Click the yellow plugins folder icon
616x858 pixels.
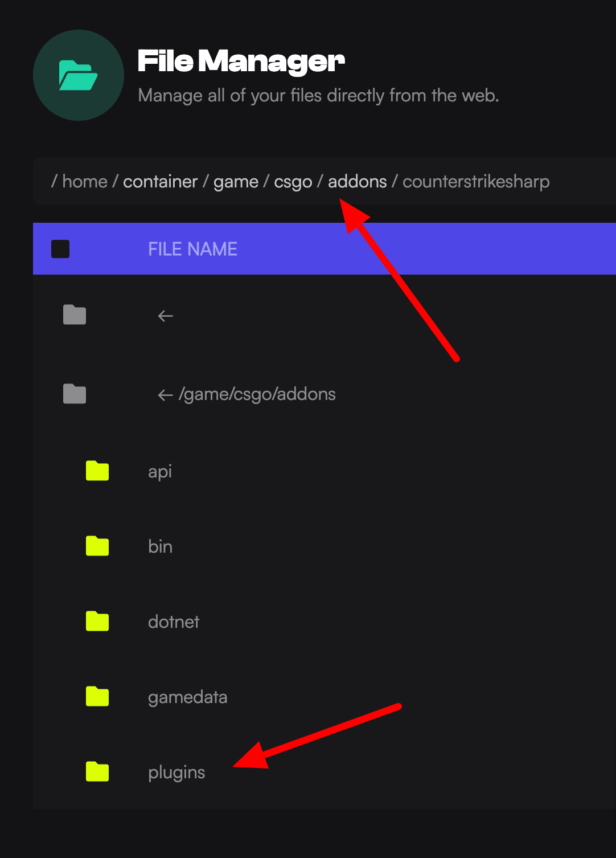[97, 772]
